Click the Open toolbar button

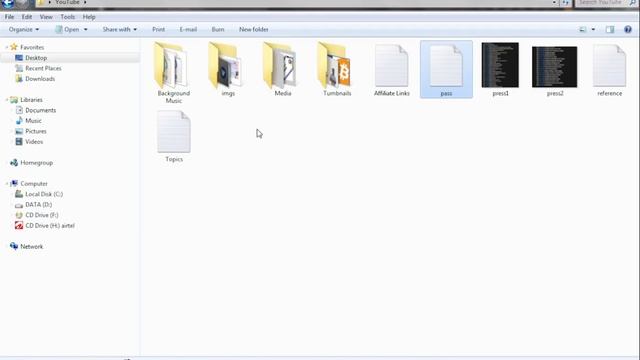67,29
